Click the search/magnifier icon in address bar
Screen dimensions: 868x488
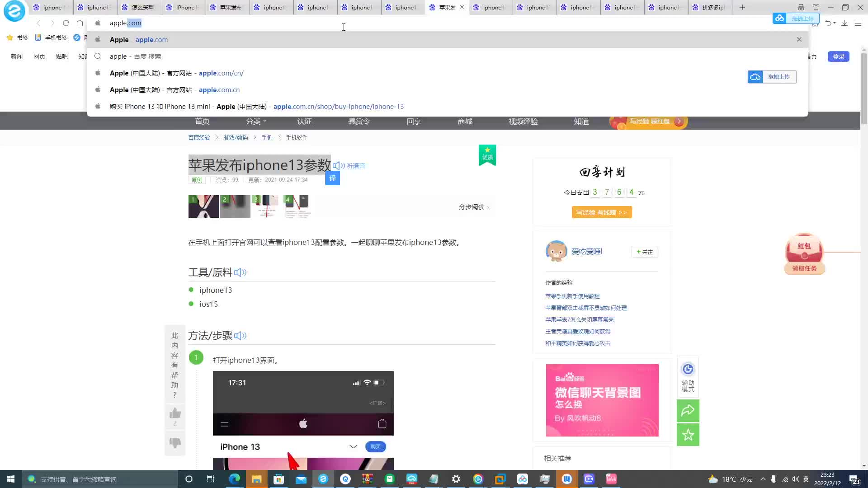pyautogui.click(x=98, y=56)
